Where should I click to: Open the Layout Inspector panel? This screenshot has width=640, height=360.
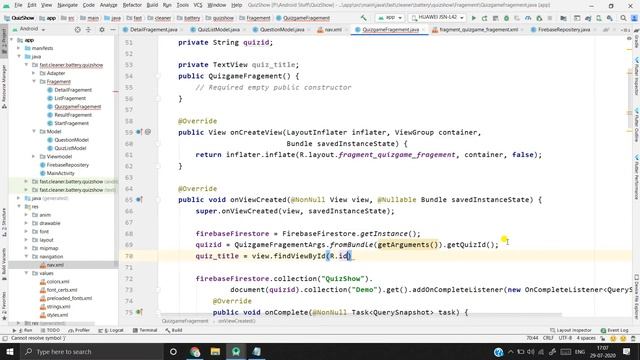point(571,330)
